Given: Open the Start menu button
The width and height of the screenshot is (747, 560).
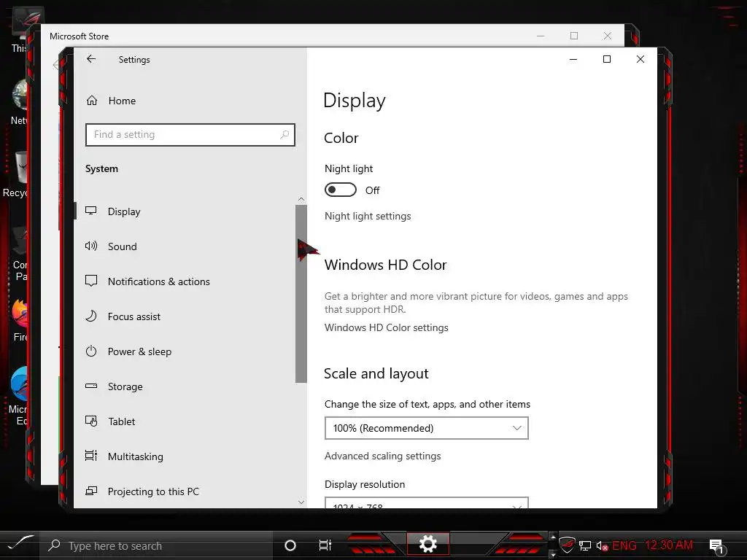Looking at the screenshot, I should coord(20,545).
